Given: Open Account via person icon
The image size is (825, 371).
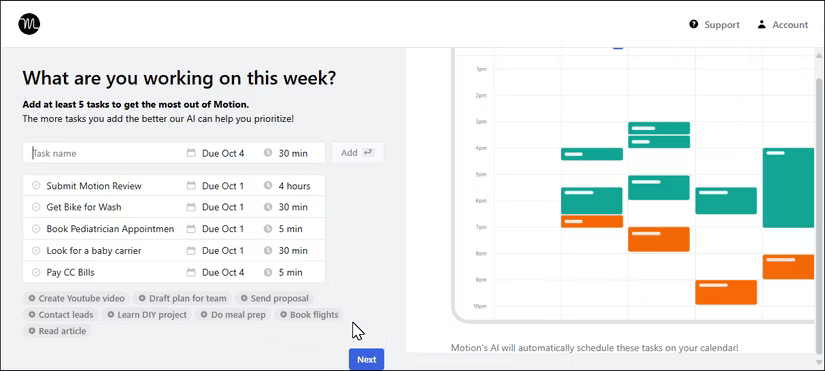Looking at the screenshot, I should 761,24.
